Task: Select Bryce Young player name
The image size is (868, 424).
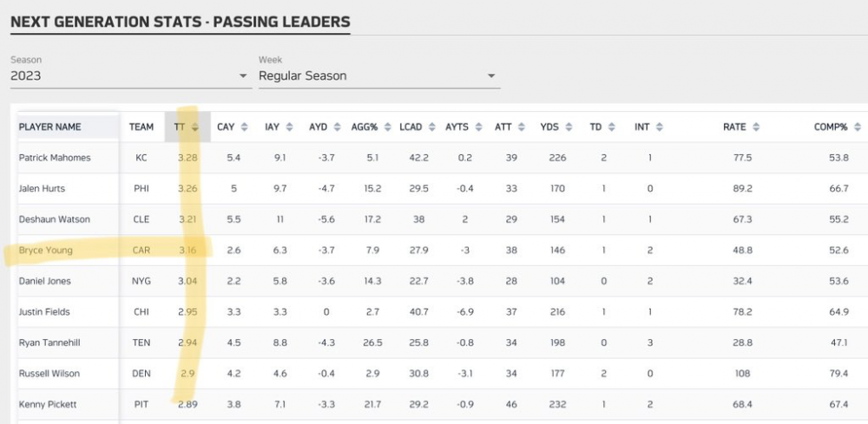Action: click(x=46, y=251)
